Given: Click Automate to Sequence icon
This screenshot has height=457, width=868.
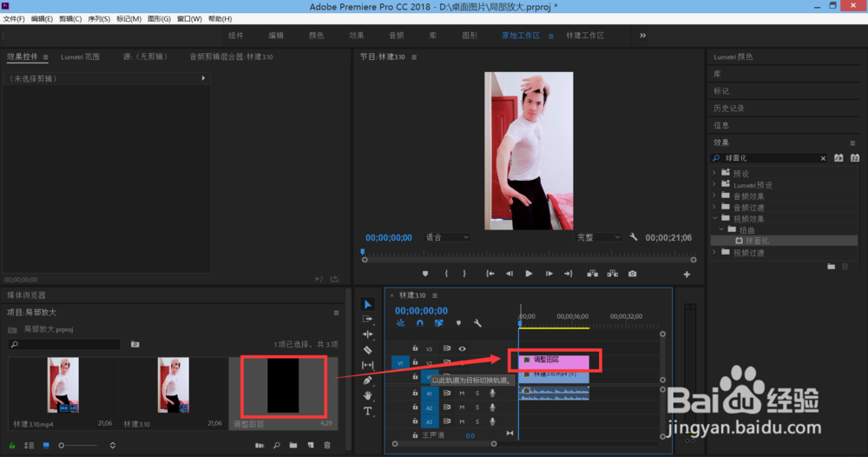Looking at the screenshot, I should [259, 446].
